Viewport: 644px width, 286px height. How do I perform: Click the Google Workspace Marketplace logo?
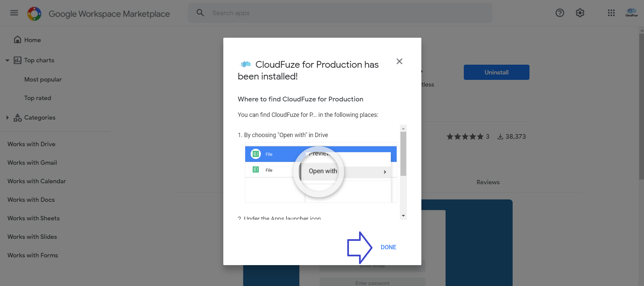(34, 13)
